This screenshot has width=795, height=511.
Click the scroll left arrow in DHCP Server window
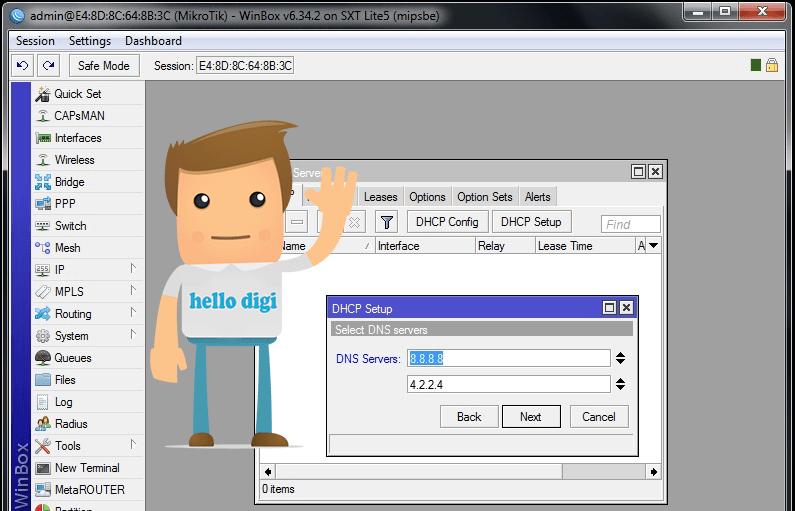pyautogui.click(x=268, y=472)
